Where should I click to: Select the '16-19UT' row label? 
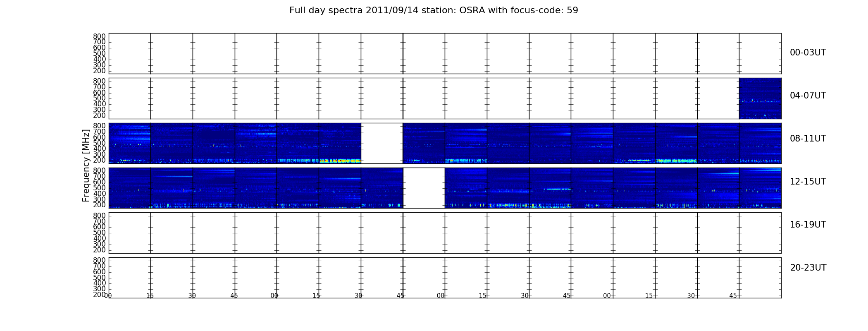pyautogui.click(x=808, y=225)
